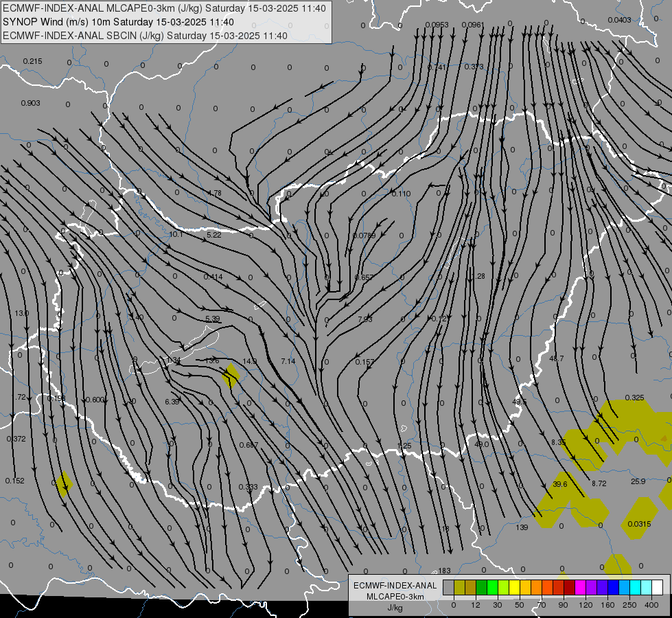Select the 7.14 data value
Viewport: 672px width, 618px height.
pyautogui.click(x=288, y=362)
